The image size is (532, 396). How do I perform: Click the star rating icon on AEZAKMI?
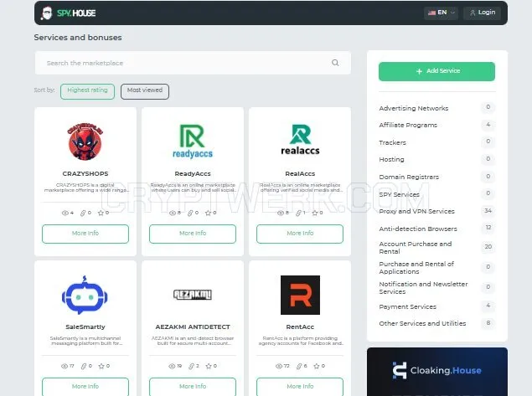209,366
